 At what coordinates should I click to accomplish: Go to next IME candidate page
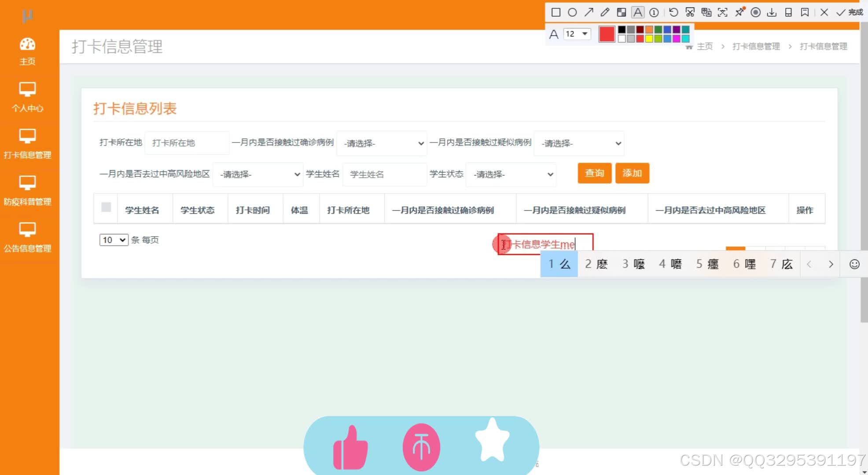pos(831,264)
